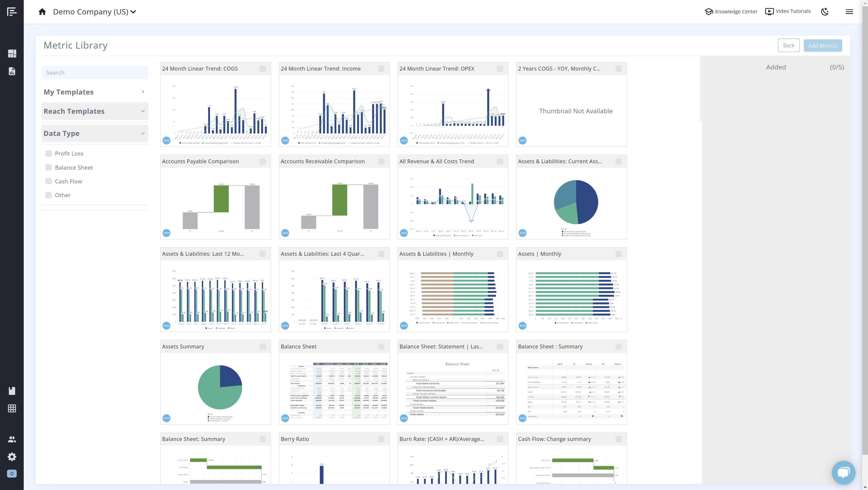
Task: Click the Video Tutorials icon
Action: [x=770, y=11]
